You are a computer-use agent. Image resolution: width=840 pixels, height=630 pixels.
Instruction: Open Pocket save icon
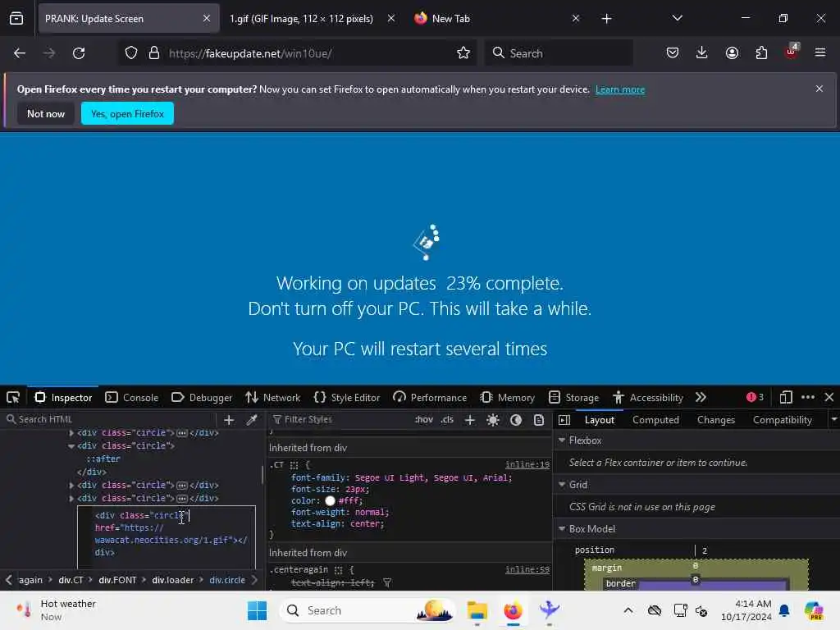pyautogui.click(x=673, y=52)
